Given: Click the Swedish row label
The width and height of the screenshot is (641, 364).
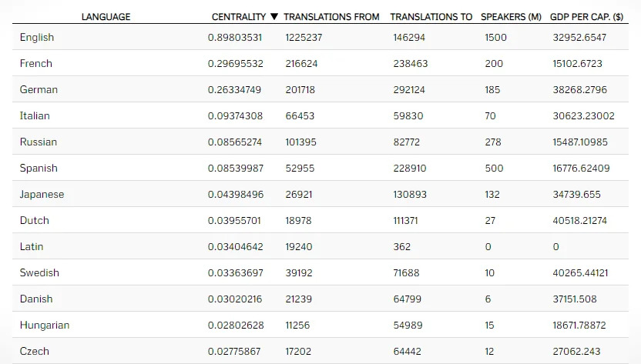Looking at the screenshot, I should point(39,273).
